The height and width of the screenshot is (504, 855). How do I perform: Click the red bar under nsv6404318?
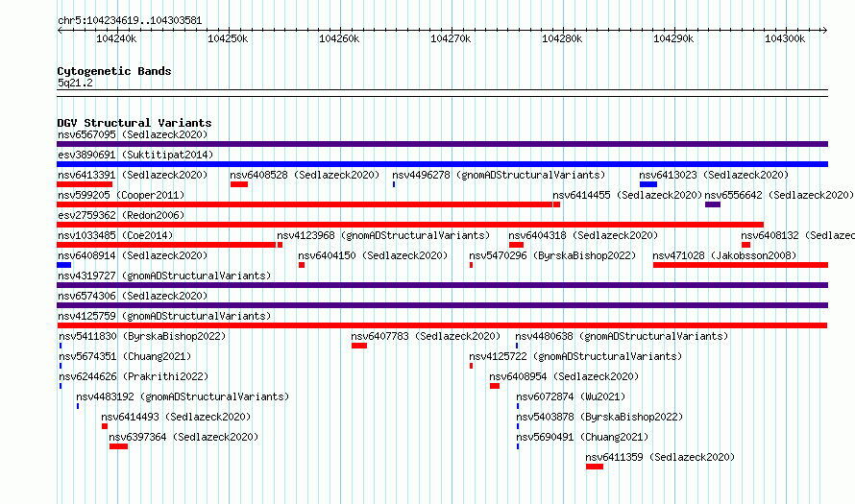coord(517,245)
